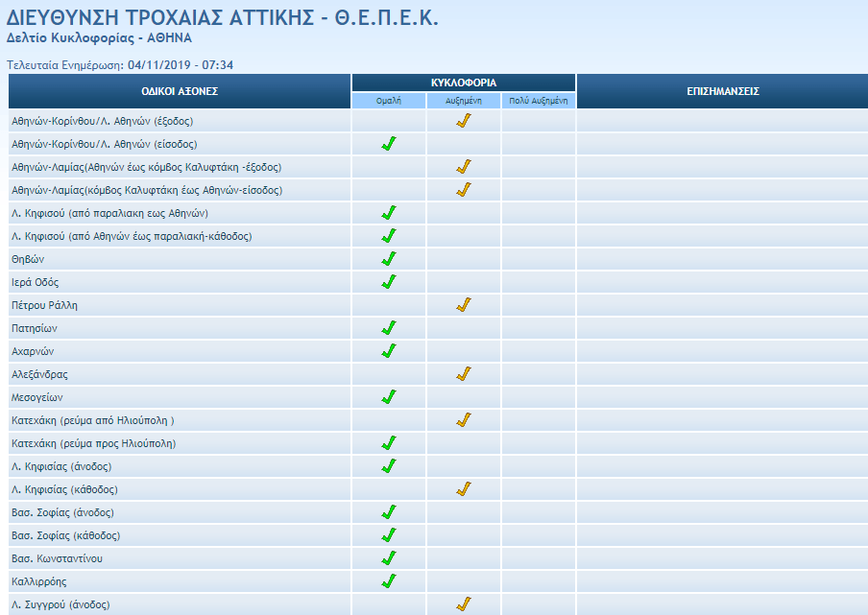Viewport: 868px width, 615px height.
Task: Select the Ομαλή column header
Action: [389, 100]
